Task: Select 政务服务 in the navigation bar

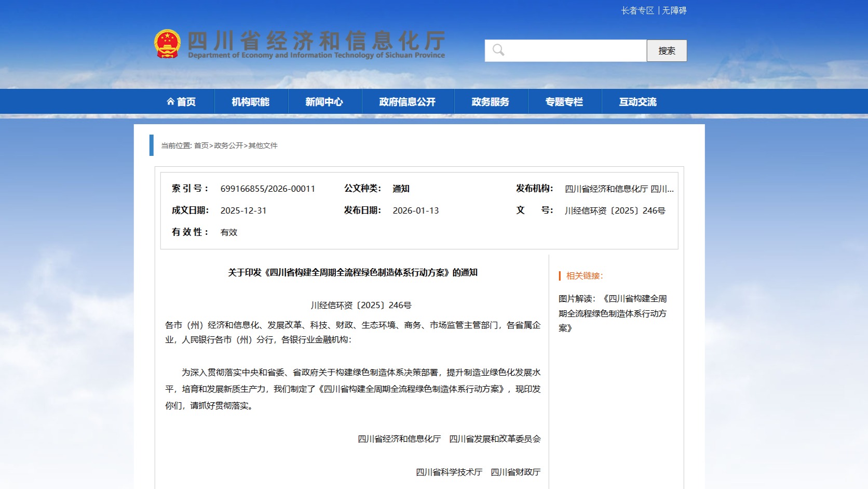Action: pos(491,102)
